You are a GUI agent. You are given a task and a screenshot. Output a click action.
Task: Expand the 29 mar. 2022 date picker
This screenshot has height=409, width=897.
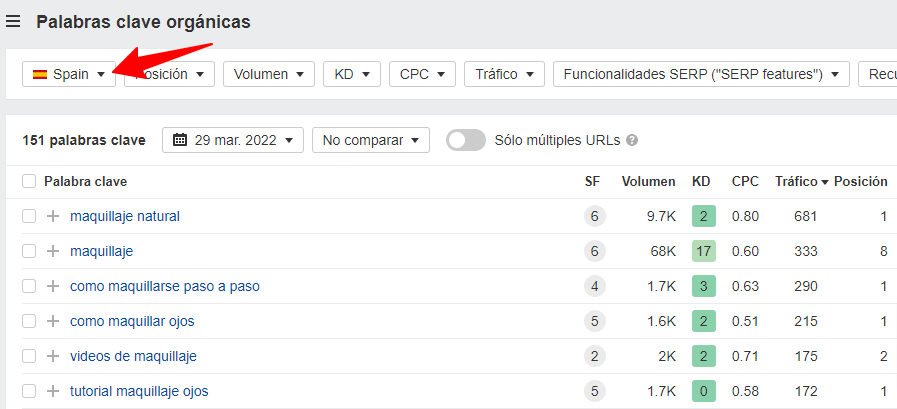click(x=233, y=140)
